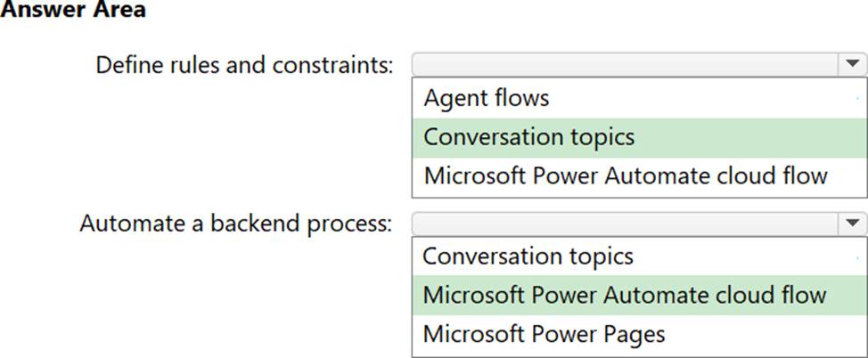Select the first unhighlighted option under Define rules

click(x=486, y=97)
